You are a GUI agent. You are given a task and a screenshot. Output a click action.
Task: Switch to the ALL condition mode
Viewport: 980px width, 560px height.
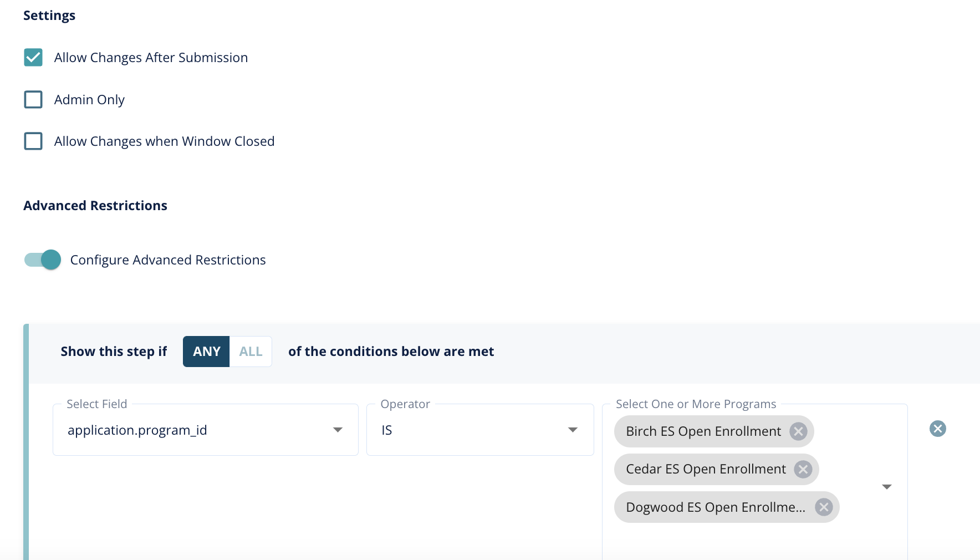[x=251, y=352]
